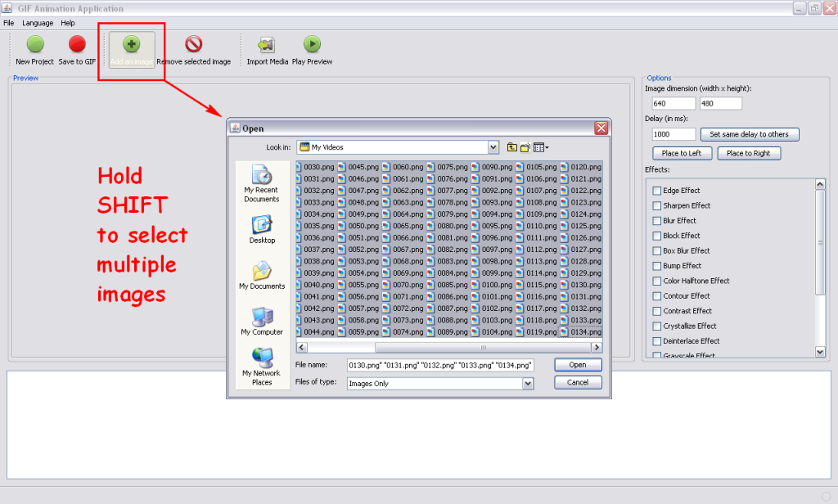Image resolution: width=838 pixels, height=504 pixels.
Task: Enable the Sharpen Effect
Action: coord(656,205)
